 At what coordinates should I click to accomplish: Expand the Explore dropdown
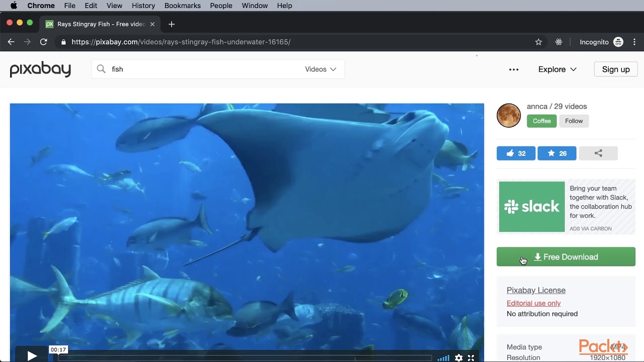(557, 69)
